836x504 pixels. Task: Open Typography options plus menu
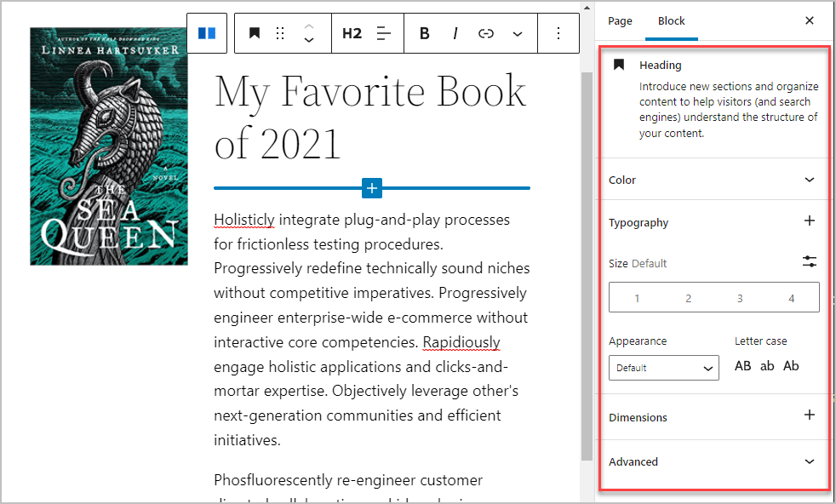click(810, 220)
